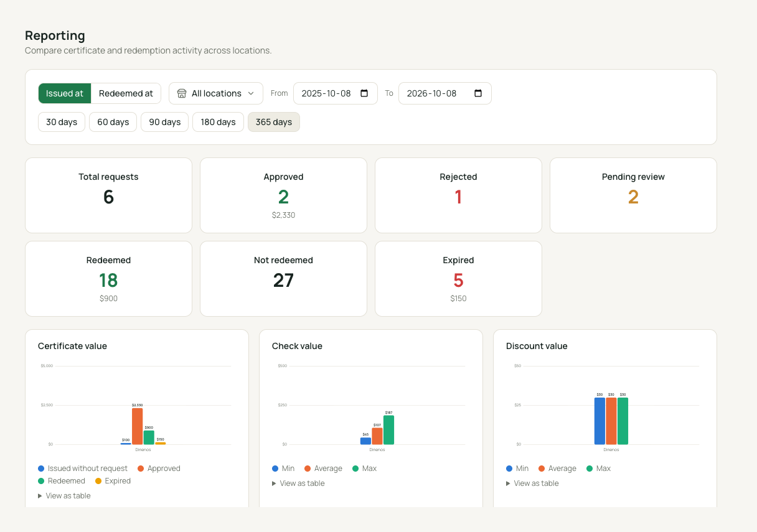
Task: Click the $2,330 amount under Approved
Action: coord(283,215)
